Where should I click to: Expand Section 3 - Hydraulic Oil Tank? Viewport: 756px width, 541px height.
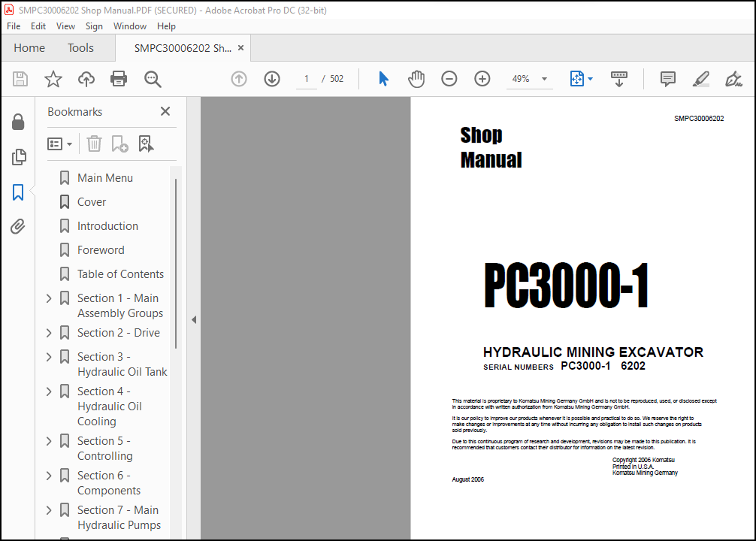(49, 357)
